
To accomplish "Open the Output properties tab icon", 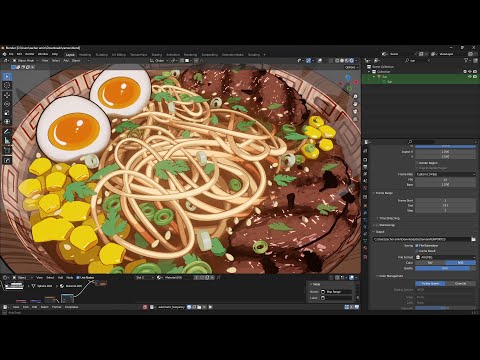I will pyautogui.click(x=365, y=167).
